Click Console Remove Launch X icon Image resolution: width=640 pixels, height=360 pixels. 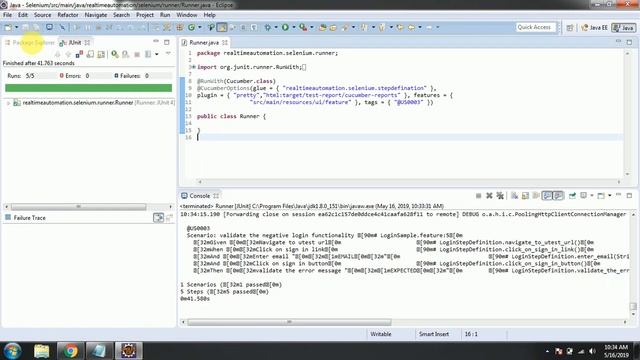click(489, 196)
